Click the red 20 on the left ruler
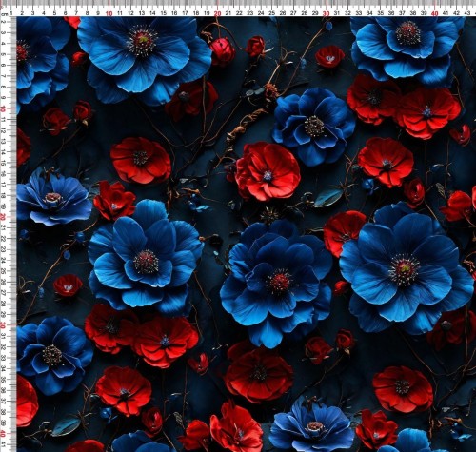The height and width of the screenshot is (452, 476). tap(3, 217)
